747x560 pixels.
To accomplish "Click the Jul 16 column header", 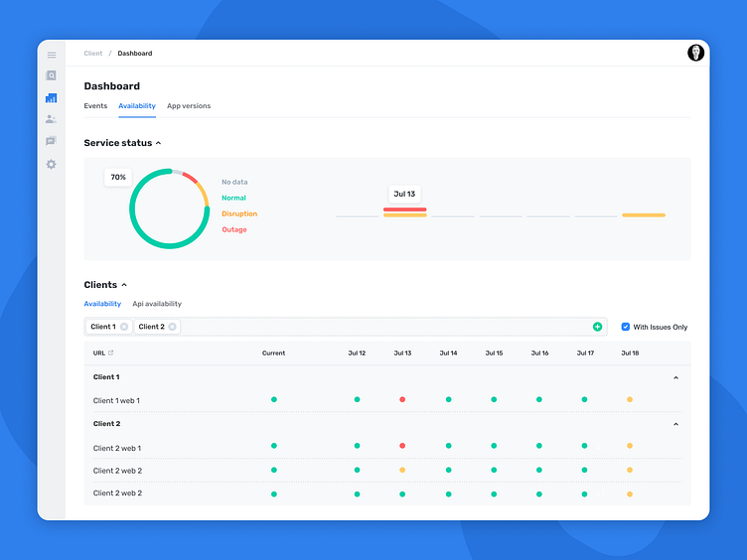I will 539,352.
